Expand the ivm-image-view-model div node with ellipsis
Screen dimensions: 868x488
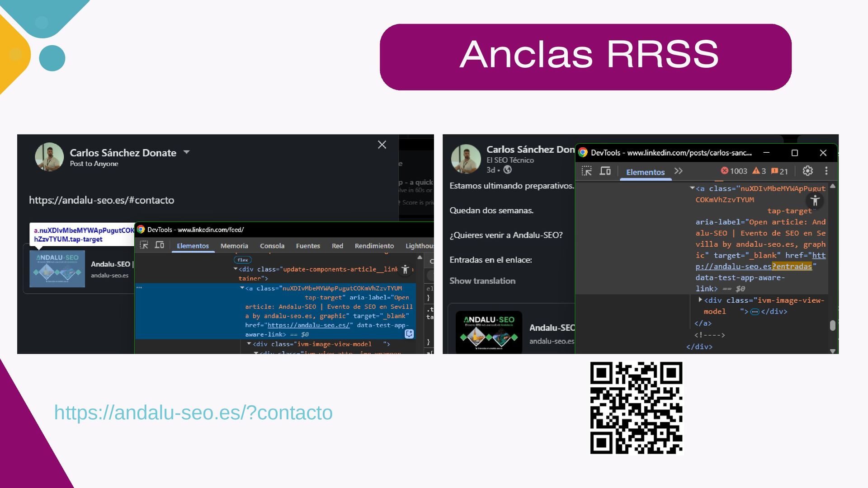[x=700, y=300]
